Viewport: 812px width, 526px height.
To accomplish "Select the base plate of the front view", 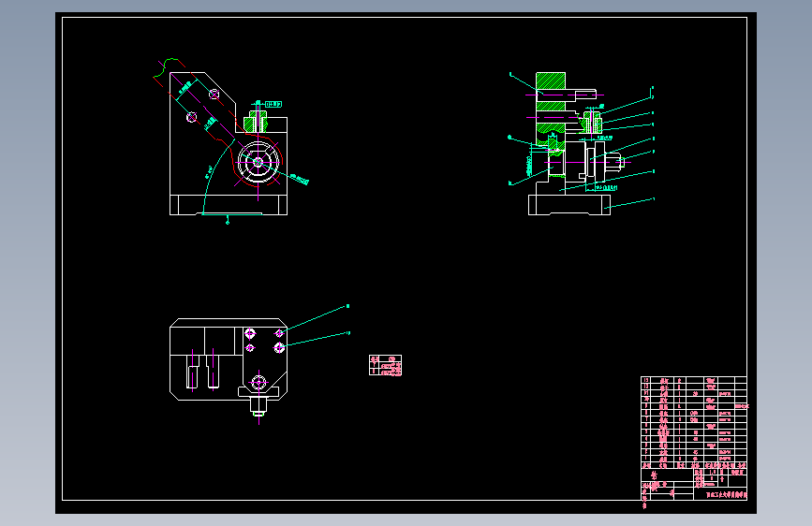I will [229, 204].
